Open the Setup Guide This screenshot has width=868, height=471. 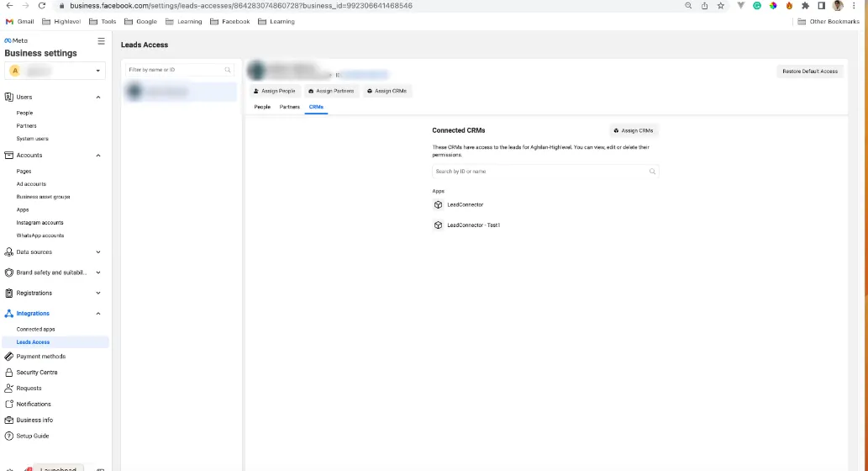pos(33,436)
